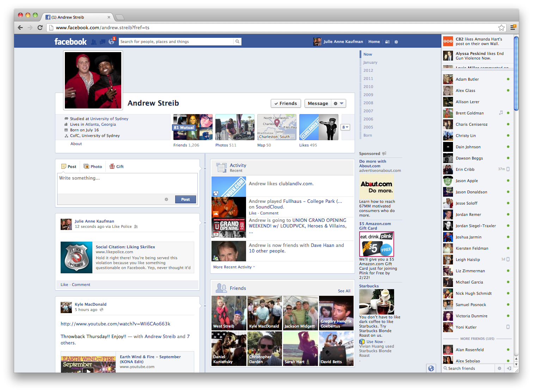Click the Message button

(x=318, y=103)
